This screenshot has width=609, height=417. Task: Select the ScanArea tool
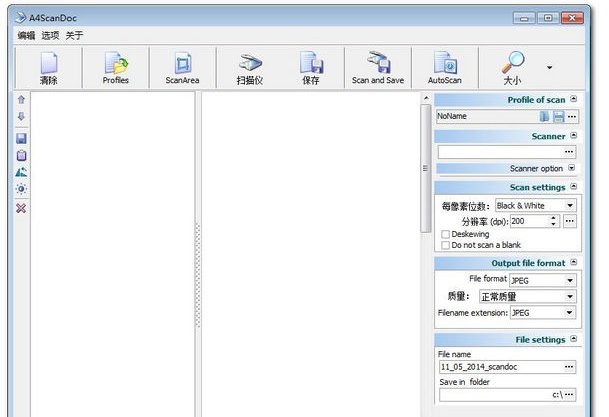[x=183, y=68]
